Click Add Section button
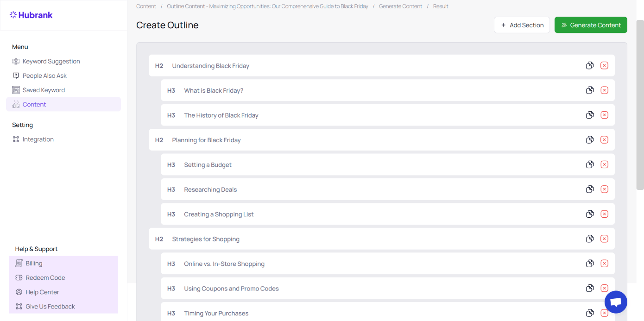The width and height of the screenshot is (644, 321). click(522, 25)
